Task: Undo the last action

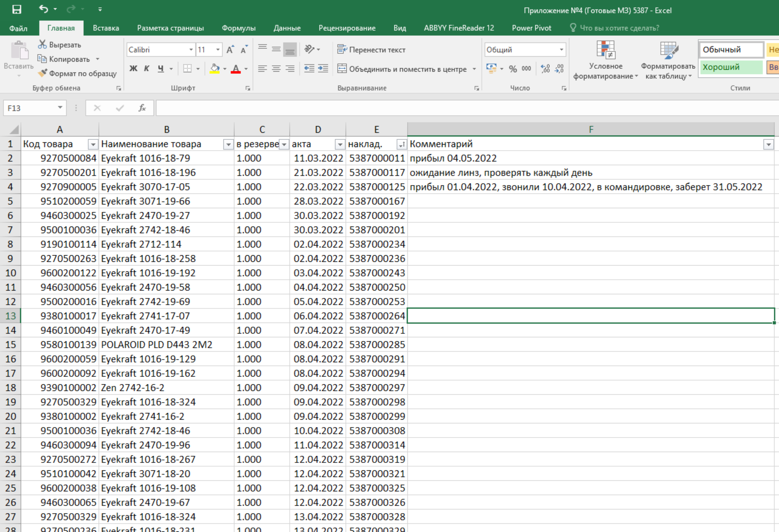Action: point(44,9)
